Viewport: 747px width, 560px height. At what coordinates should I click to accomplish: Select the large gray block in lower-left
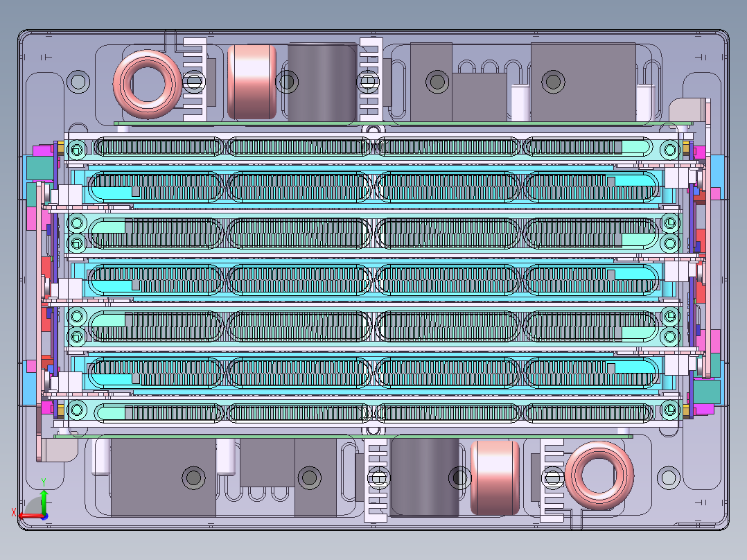point(164,478)
